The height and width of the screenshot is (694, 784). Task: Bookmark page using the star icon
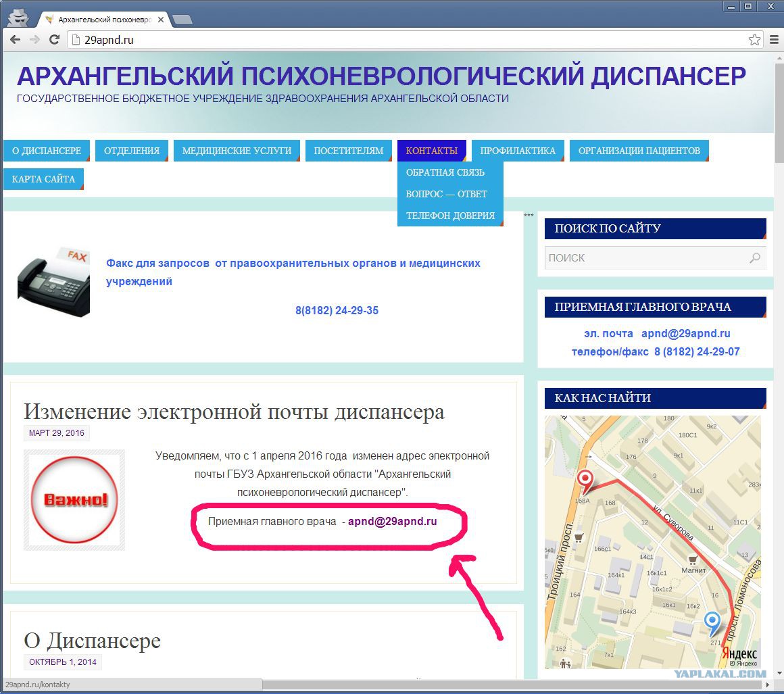[754, 40]
